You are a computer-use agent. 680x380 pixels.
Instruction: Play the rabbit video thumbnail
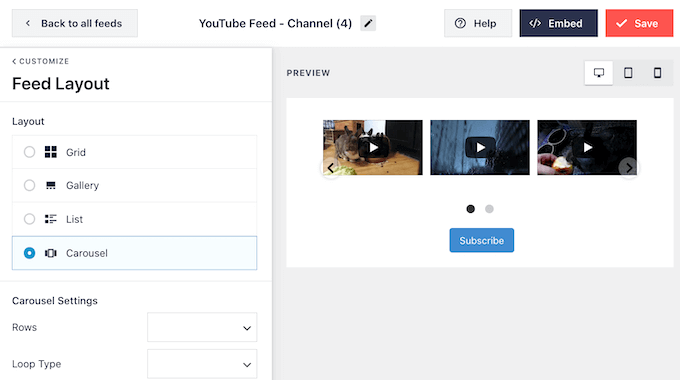coord(373,147)
